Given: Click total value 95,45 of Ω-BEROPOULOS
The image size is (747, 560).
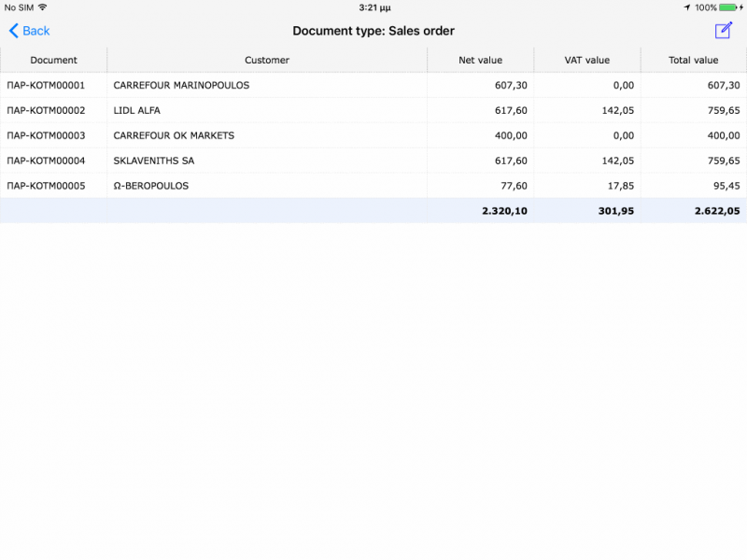Looking at the screenshot, I should 726,186.
